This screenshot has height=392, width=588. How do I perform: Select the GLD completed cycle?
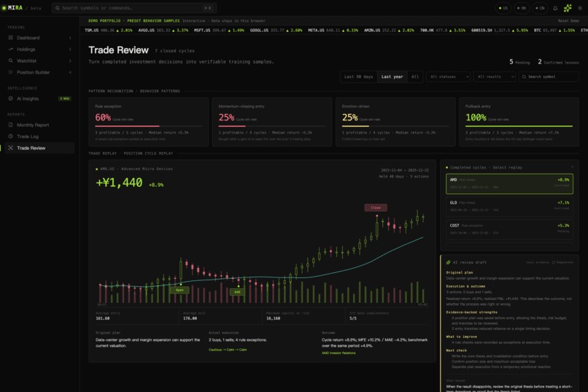pyautogui.click(x=509, y=207)
